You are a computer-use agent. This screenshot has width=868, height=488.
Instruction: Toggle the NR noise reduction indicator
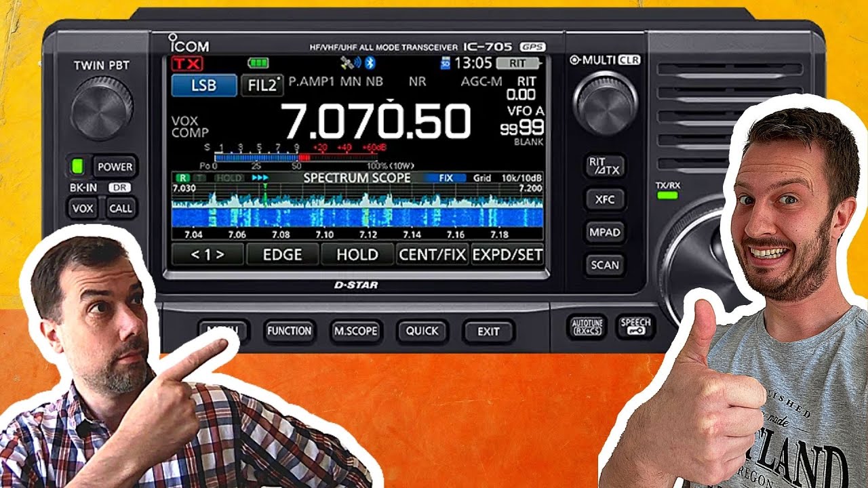(417, 81)
